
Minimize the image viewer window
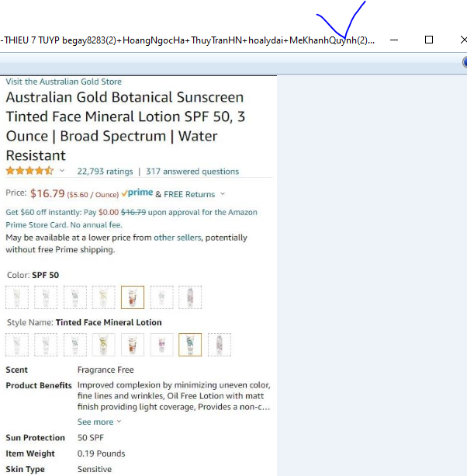(x=394, y=40)
